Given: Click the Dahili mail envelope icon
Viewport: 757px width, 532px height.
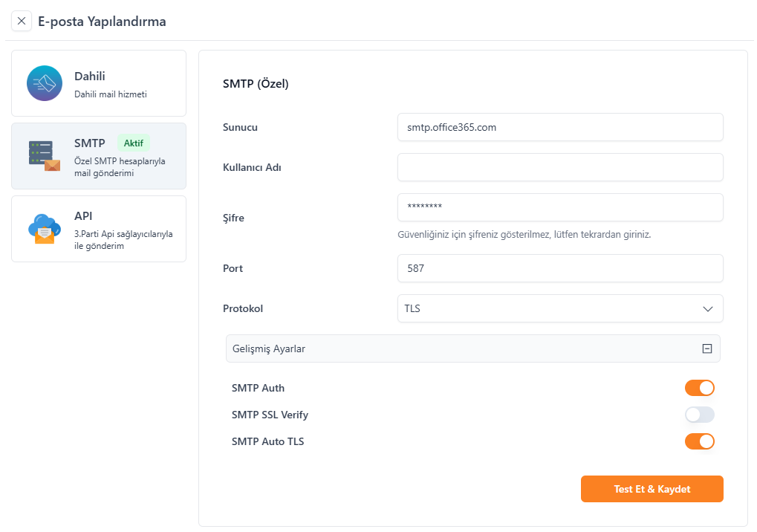Looking at the screenshot, I should click(x=45, y=83).
